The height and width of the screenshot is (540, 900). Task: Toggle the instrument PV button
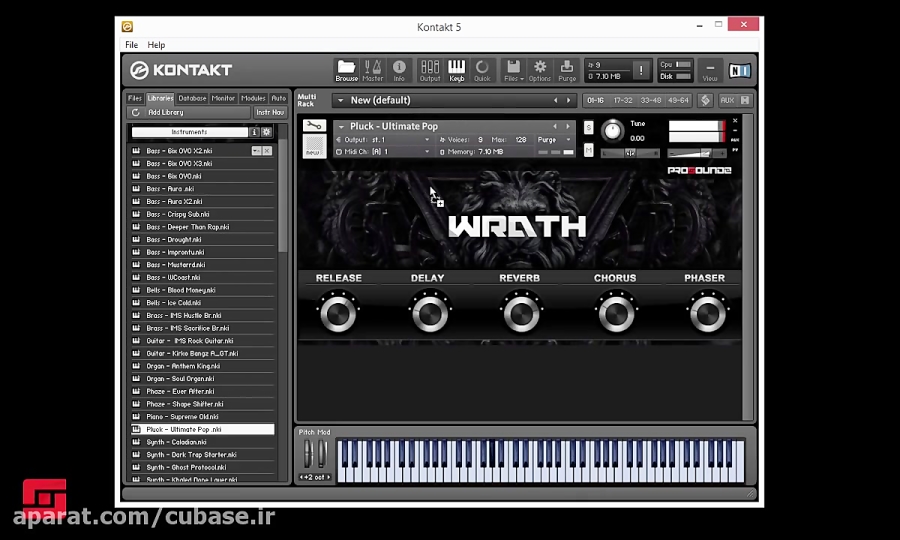(x=735, y=150)
